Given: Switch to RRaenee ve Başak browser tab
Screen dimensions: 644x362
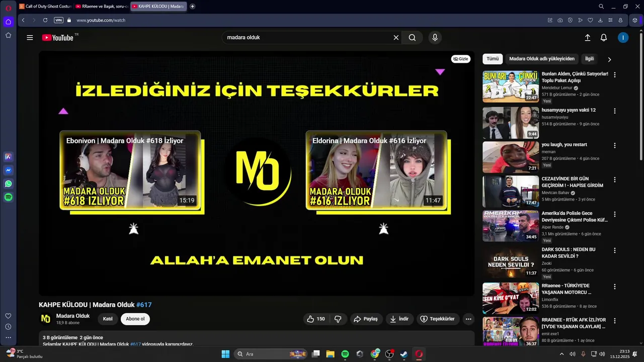Looking at the screenshot, I should pos(102,7).
